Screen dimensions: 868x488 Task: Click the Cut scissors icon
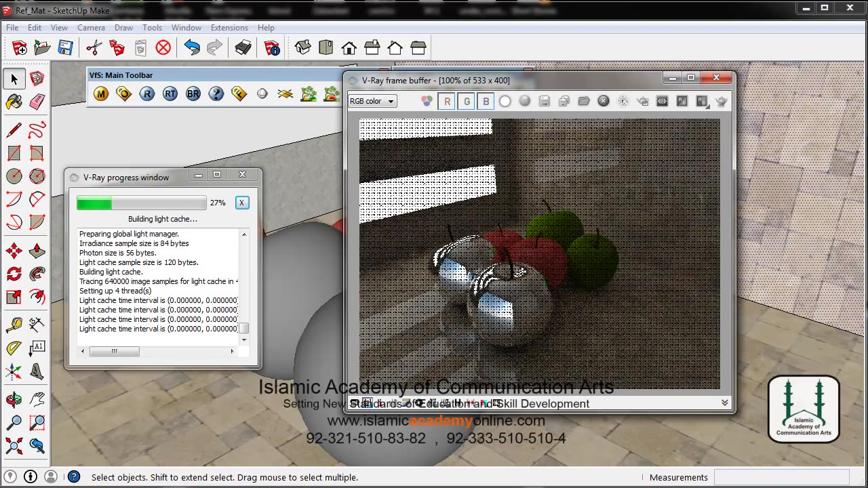(94, 47)
